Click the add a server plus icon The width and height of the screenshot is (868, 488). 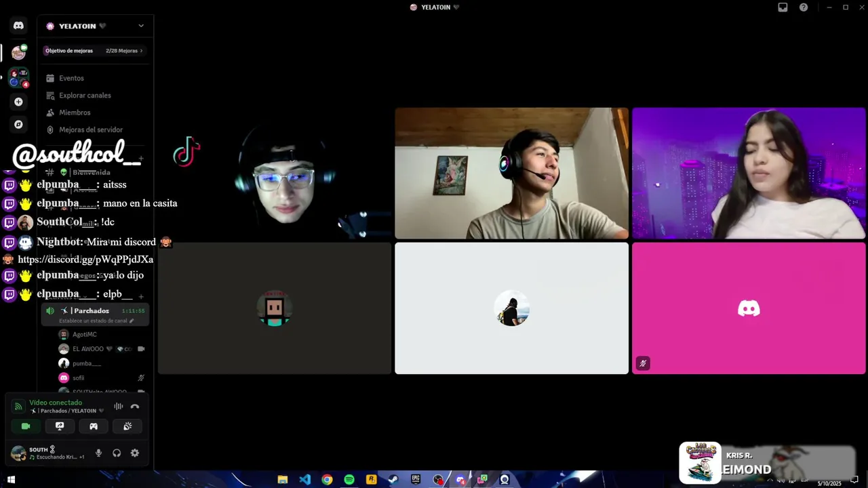click(18, 102)
